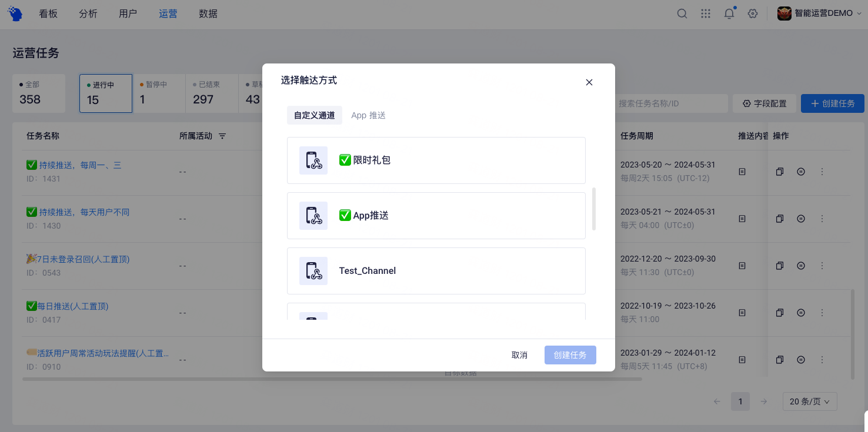
Task: Open more options for task ID 0543
Action: coord(822,266)
